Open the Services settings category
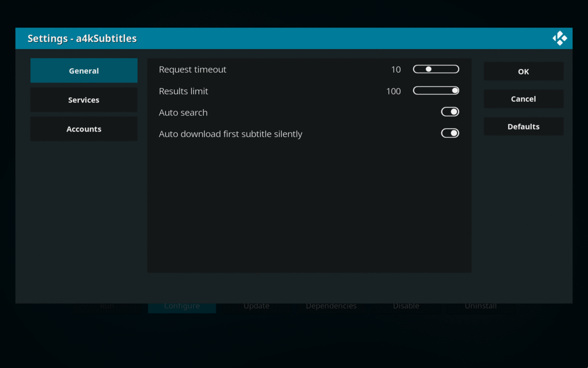588x368 pixels. click(x=84, y=100)
